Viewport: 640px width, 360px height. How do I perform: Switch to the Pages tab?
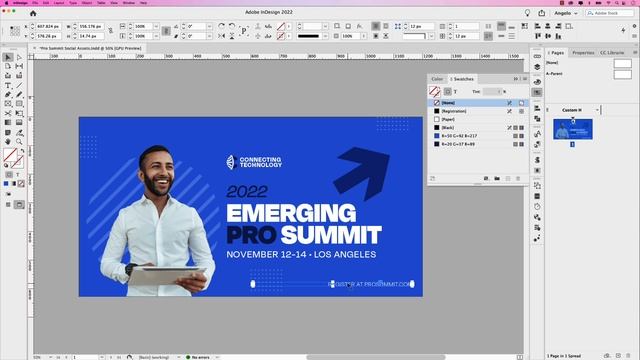(556, 53)
